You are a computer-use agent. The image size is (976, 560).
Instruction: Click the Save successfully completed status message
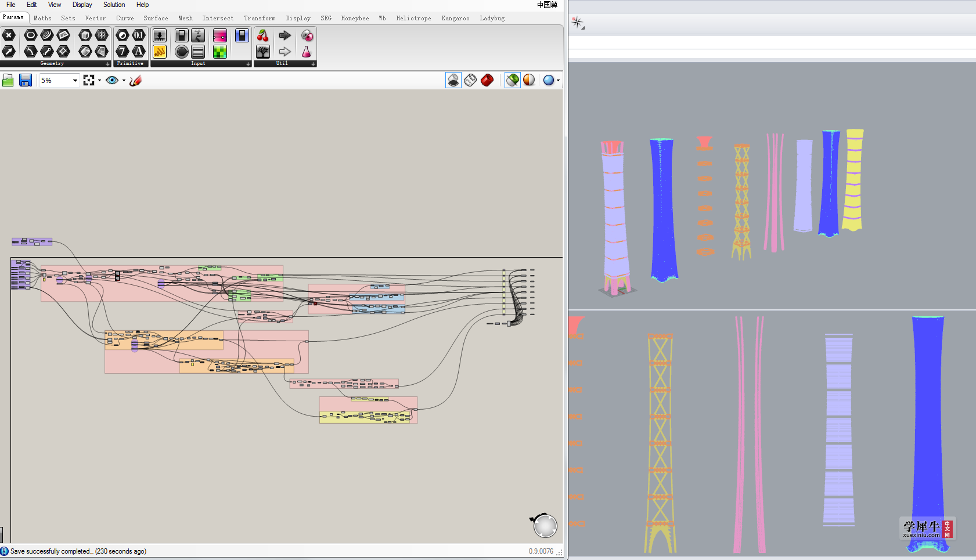coord(78,551)
